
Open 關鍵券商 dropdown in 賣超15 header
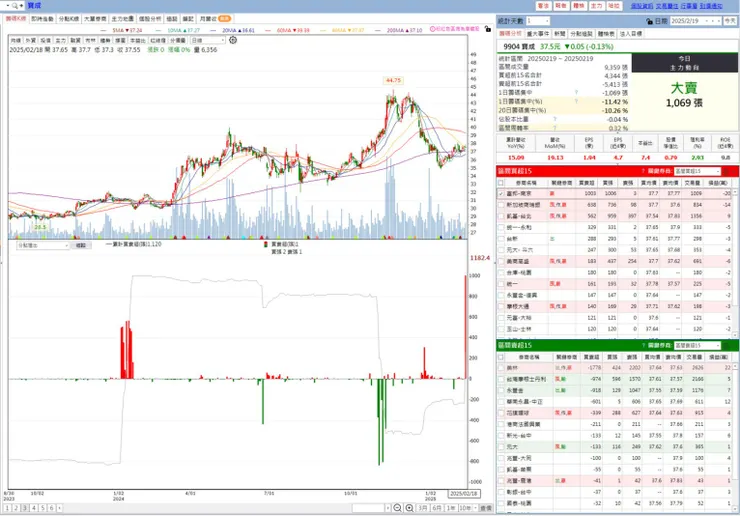[x=698, y=346]
